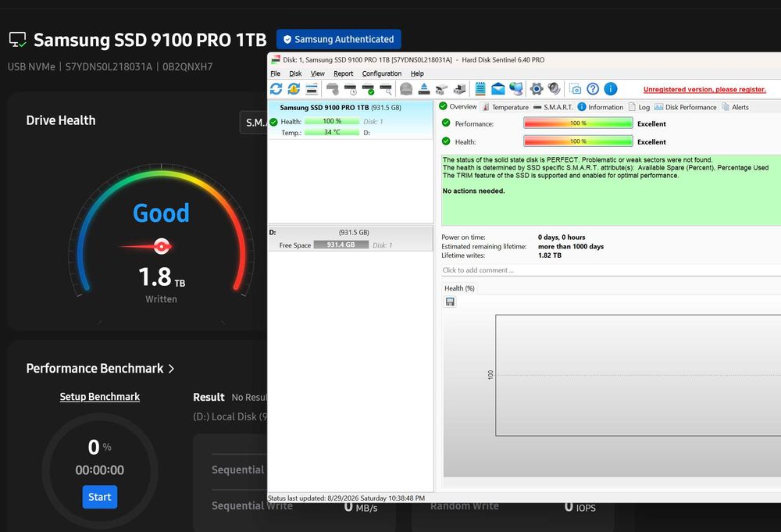Click the disk list panel toolbar icon
Screen dimensions: 781x532
tap(312, 89)
